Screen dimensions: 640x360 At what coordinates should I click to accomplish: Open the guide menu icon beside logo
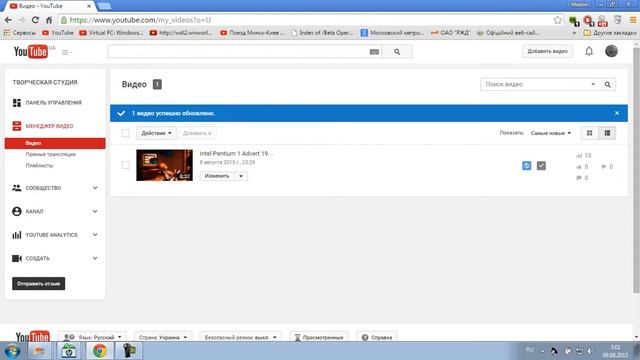click(x=67, y=52)
